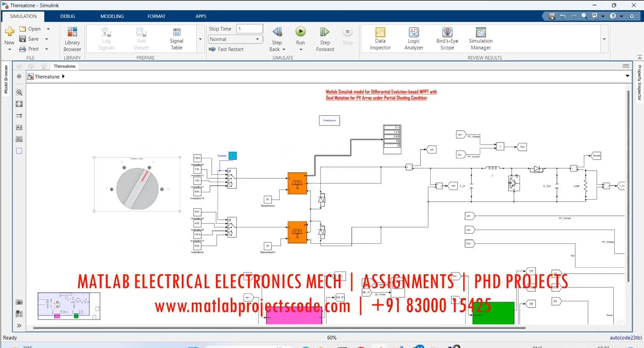Image resolution: width=644 pixels, height=348 pixels.
Task: Switch to the APPS tab
Action: 200,16
